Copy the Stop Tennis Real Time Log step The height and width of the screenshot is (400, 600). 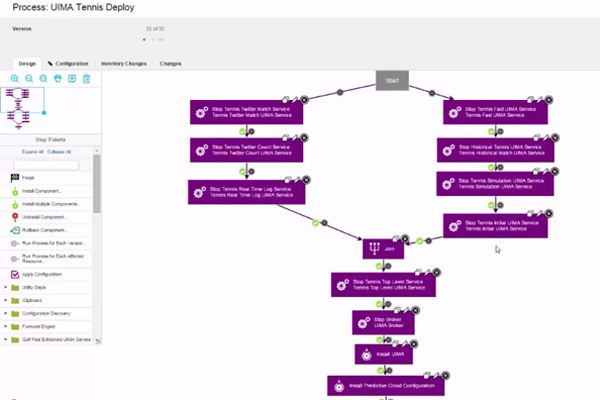(288, 180)
